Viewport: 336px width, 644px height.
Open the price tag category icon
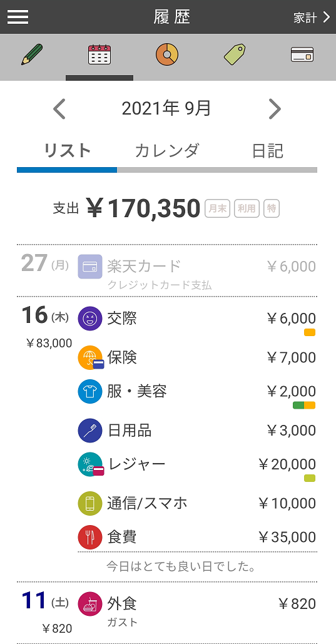coord(235,54)
